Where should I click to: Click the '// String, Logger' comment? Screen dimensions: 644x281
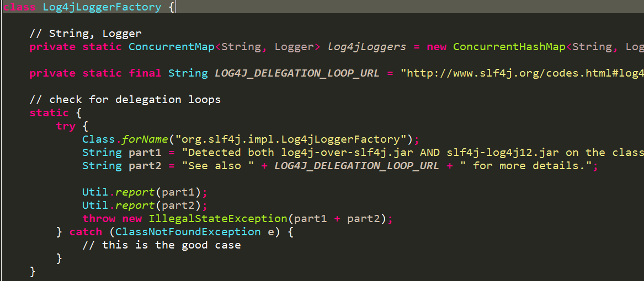(86, 34)
